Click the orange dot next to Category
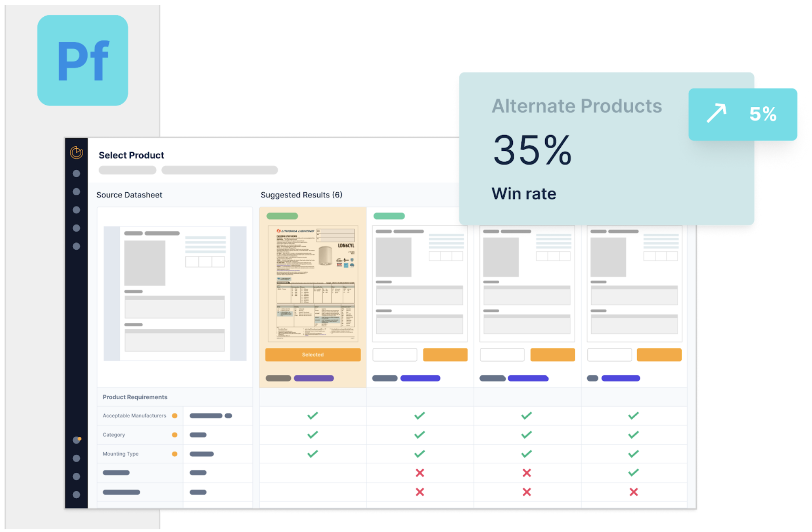The image size is (812, 532). [175, 435]
